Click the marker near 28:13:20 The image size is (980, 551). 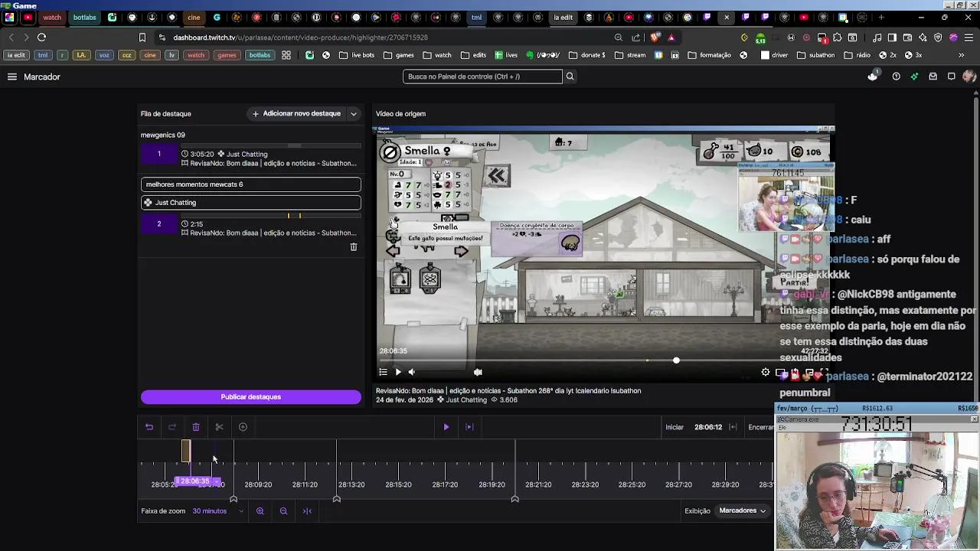[336, 499]
